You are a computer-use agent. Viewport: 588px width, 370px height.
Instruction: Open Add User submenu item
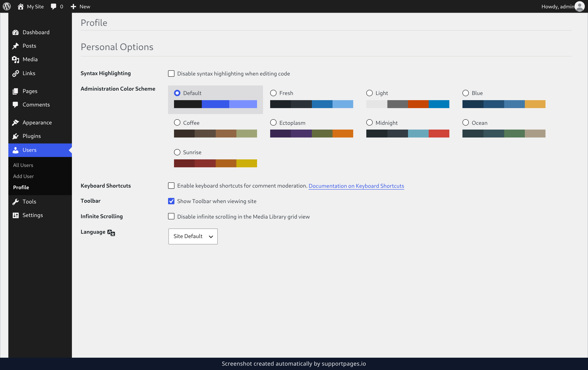click(x=23, y=176)
